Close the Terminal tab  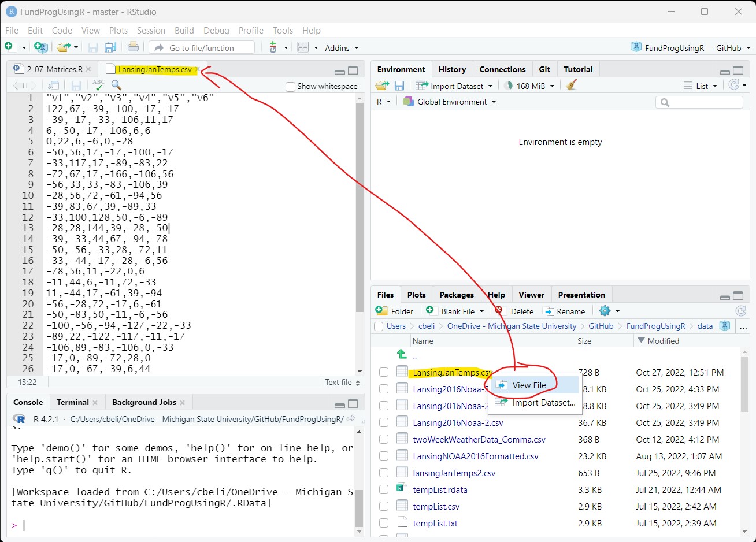click(x=95, y=403)
